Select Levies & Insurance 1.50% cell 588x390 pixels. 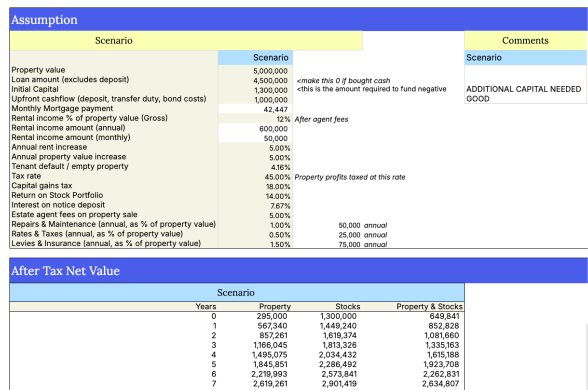[x=256, y=244]
